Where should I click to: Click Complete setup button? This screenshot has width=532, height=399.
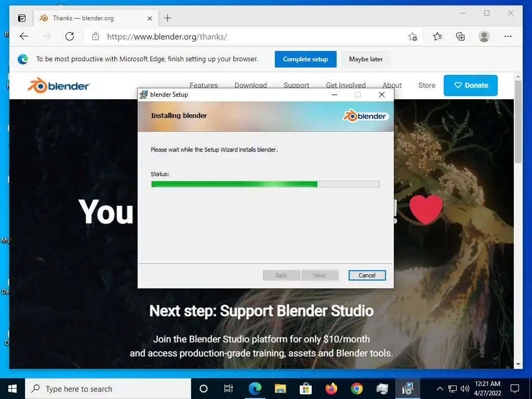305,59
